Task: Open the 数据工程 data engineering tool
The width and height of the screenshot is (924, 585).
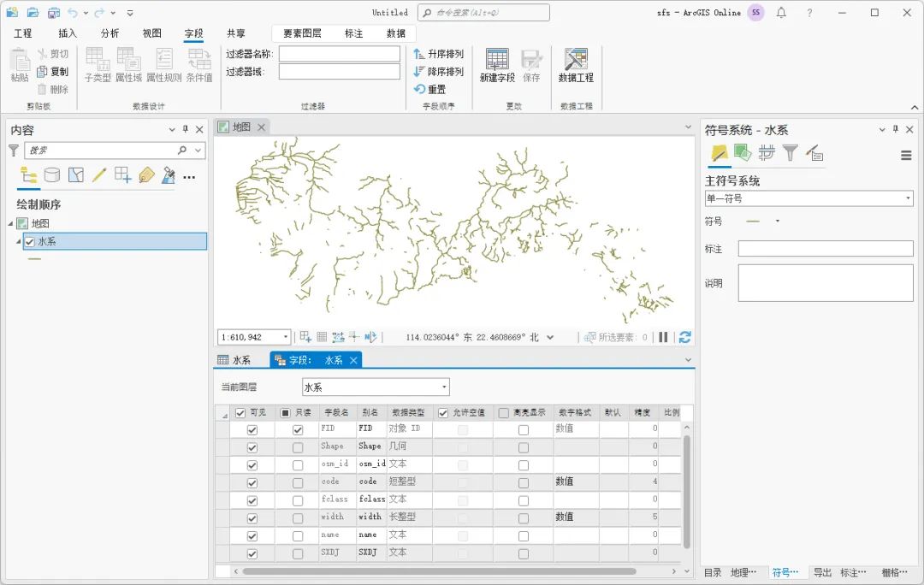Action: coord(576,60)
